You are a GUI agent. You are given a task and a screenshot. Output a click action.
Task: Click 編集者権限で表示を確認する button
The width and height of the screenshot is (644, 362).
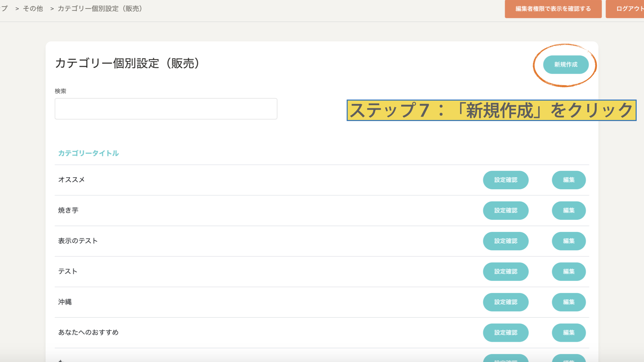[553, 9]
